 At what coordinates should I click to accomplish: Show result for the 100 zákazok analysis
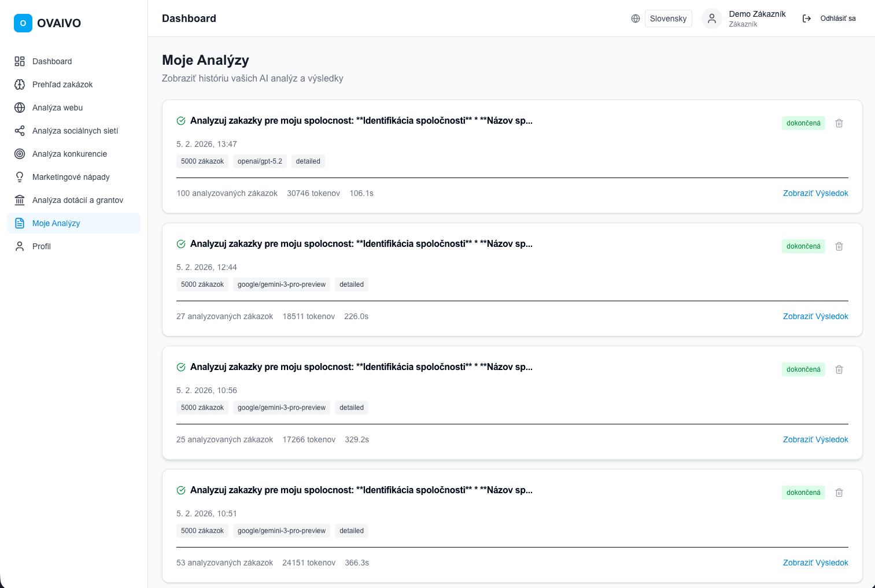tap(815, 193)
